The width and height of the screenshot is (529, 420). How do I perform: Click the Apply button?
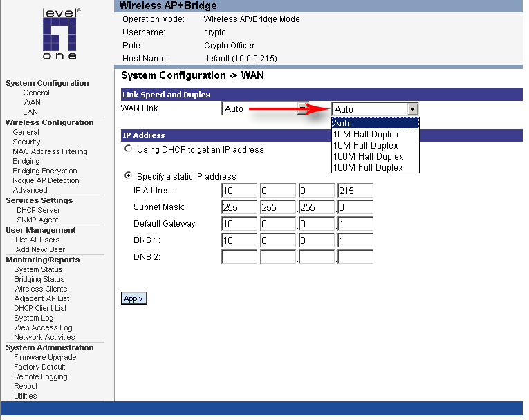click(x=134, y=298)
